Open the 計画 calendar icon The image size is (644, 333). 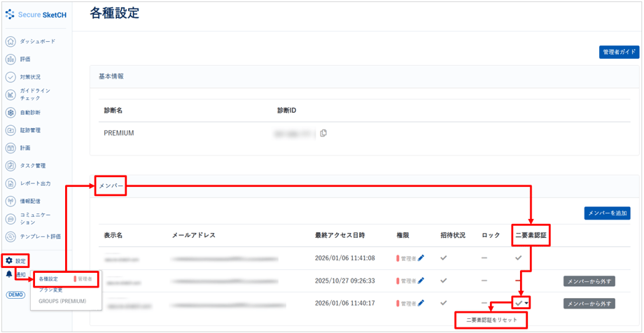click(10, 148)
